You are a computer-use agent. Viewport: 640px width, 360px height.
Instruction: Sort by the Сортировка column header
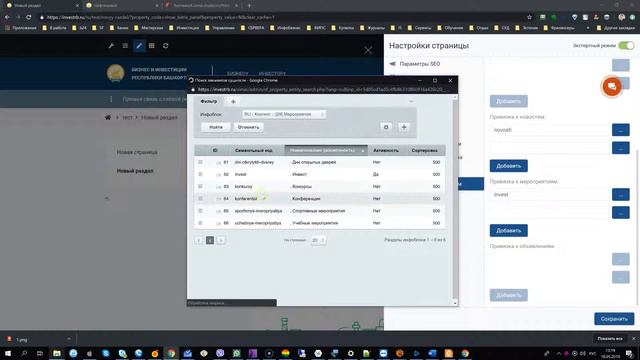[424, 151]
